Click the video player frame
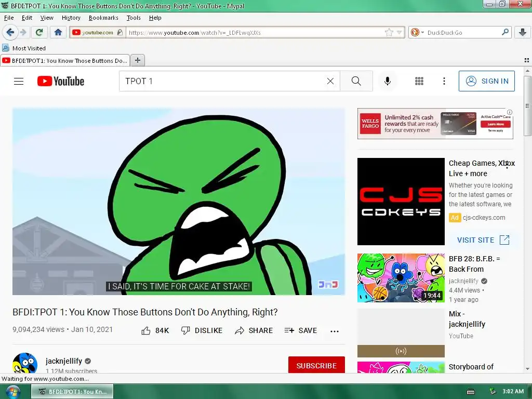This screenshot has width=532, height=399. click(x=179, y=201)
